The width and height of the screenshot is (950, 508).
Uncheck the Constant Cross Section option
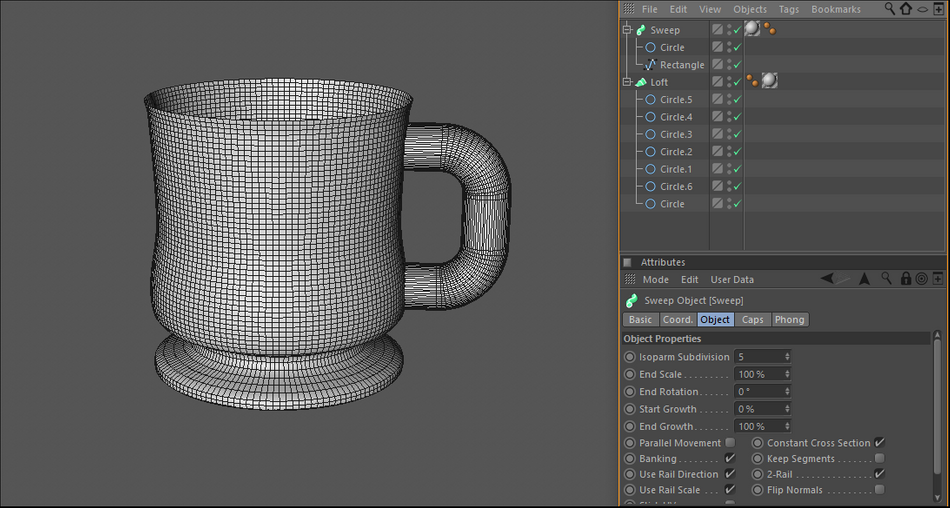(x=879, y=443)
